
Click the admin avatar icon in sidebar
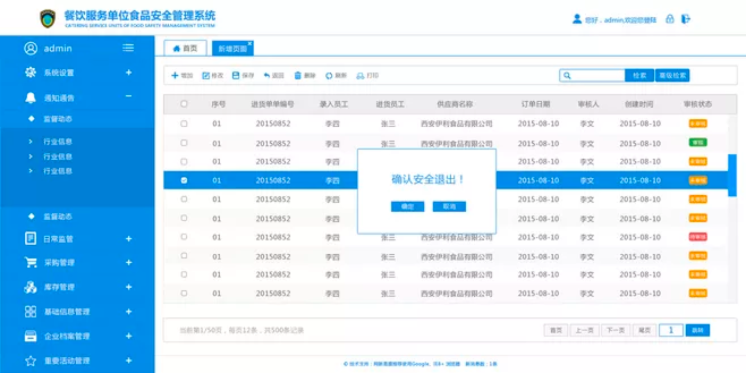click(31, 48)
